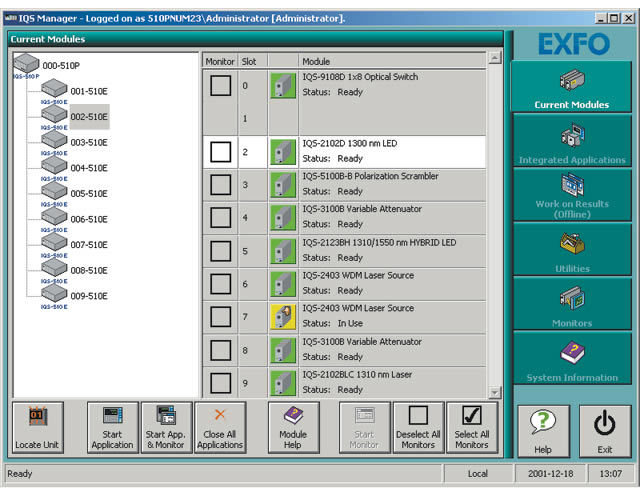Click the IQS-9108D 1x8 Optical Switch text
Viewport: 640px width, 496px height.
pyautogui.click(x=360, y=77)
